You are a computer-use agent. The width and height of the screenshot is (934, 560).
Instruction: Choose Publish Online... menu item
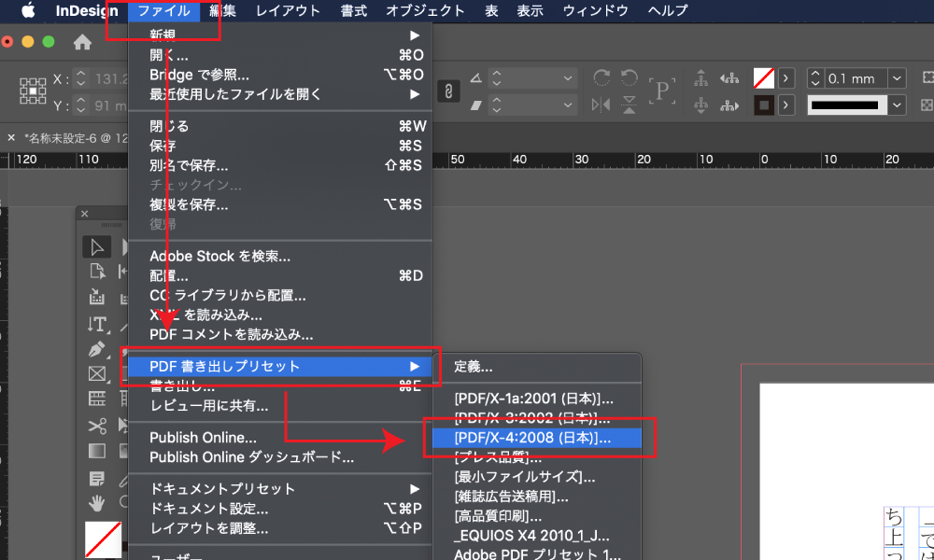click(280, 438)
